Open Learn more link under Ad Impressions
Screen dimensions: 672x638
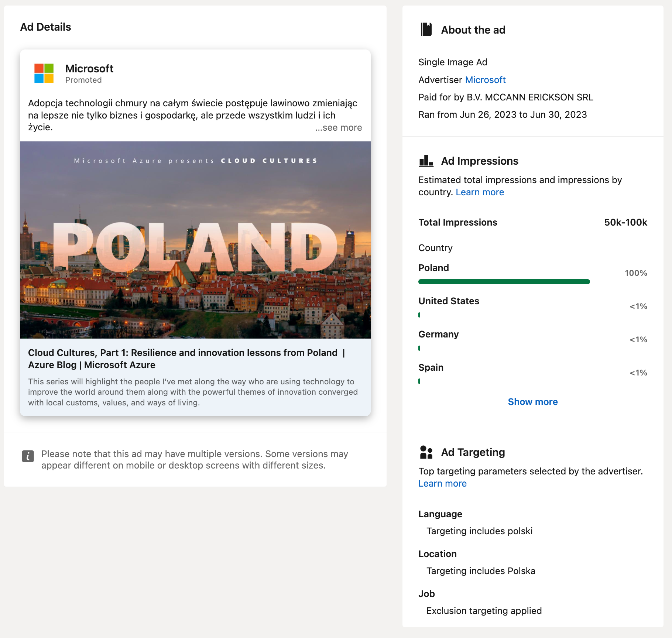click(x=480, y=192)
